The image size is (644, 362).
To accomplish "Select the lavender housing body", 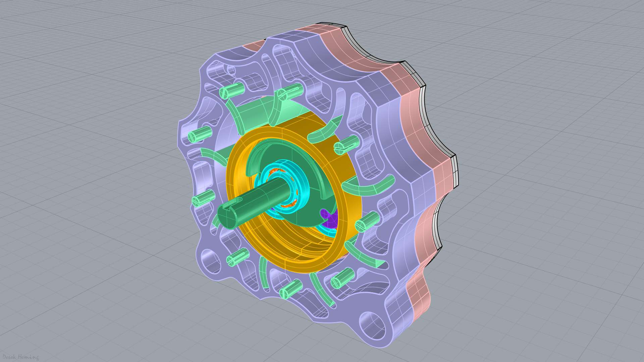I will point(389,127).
